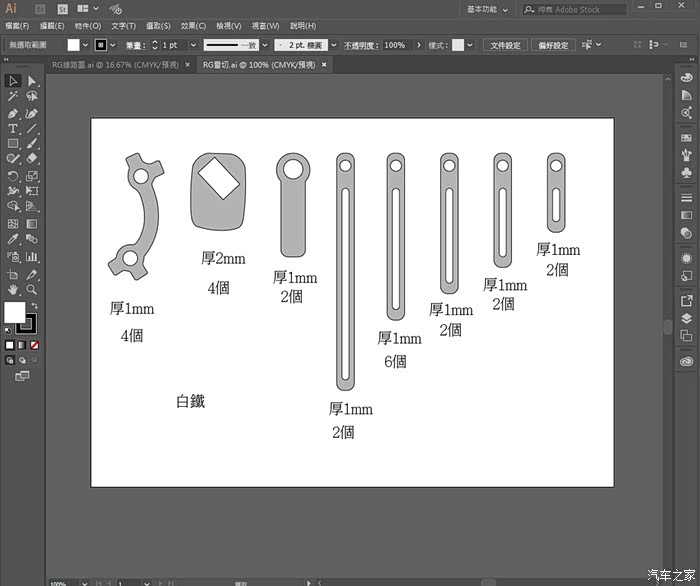Set paint to None mode
The height and width of the screenshot is (586, 700).
coord(35,345)
